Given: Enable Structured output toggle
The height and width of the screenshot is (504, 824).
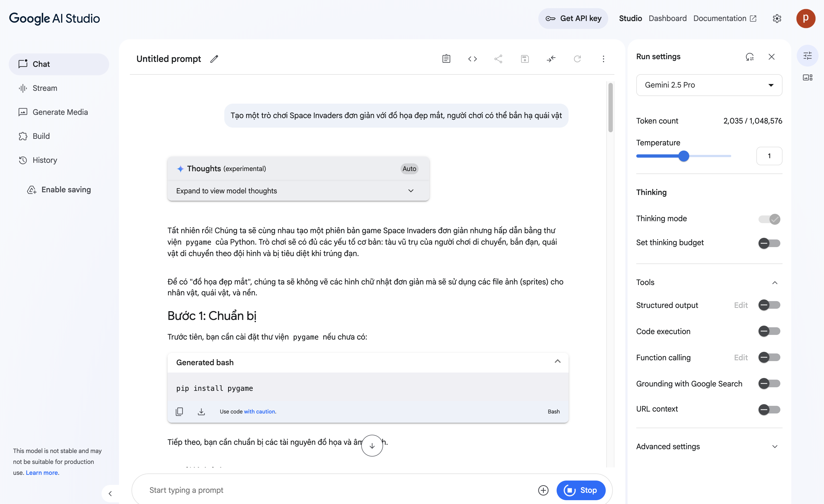Looking at the screenshot, I should tap(769, 305).
